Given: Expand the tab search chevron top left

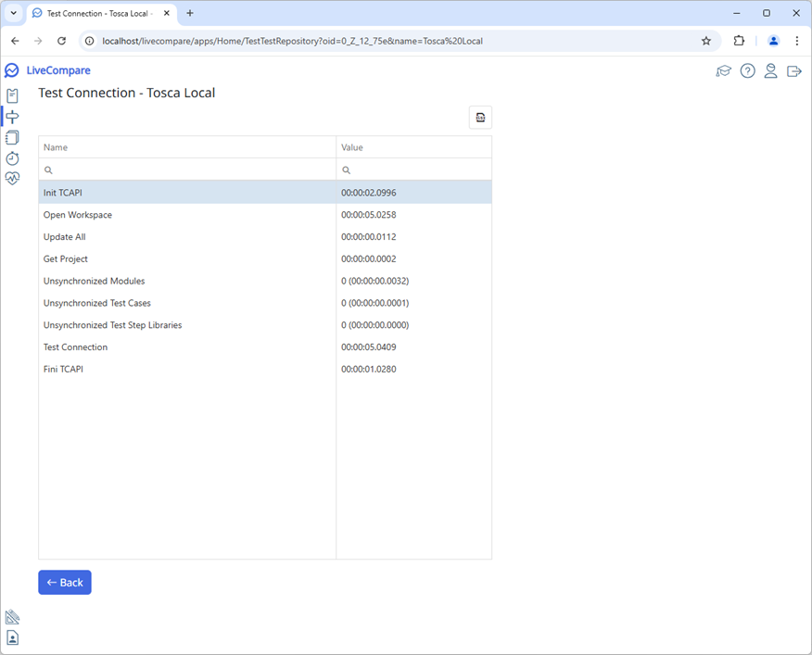Looking at the screenshot, I should 12,14.
